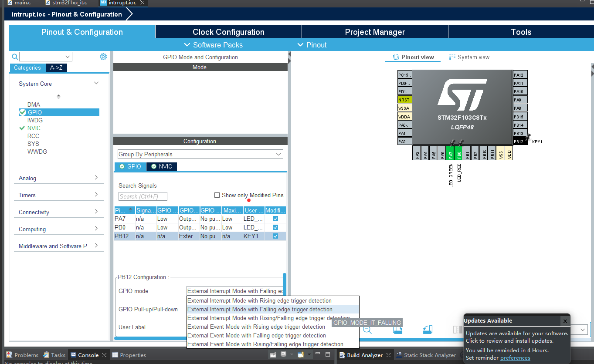Click the PA10 pin on the chip
This screenshot has height=364, width=594.
[x=520, y=91]
